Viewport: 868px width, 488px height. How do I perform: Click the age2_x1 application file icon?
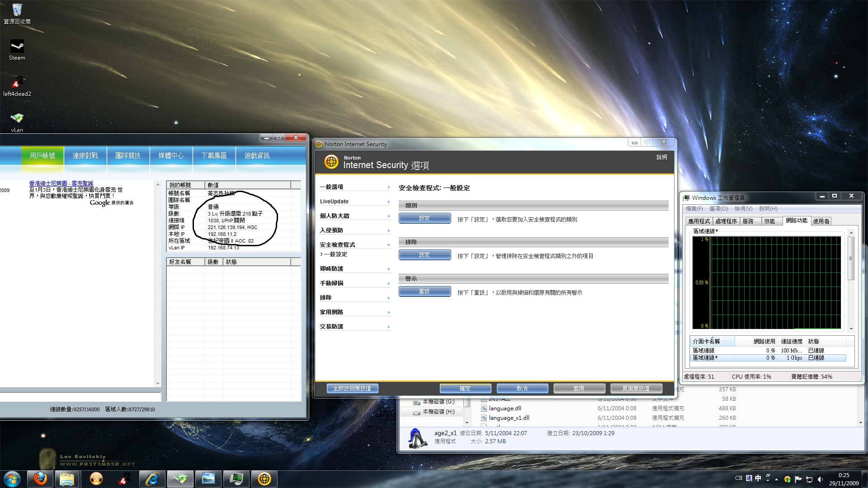coord(417,438)
